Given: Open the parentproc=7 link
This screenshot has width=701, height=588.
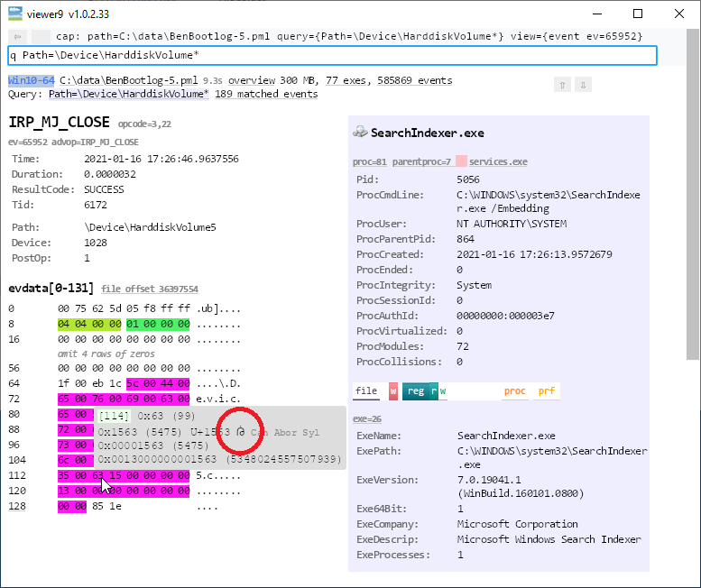Looking at the screenshot, I should [x=422, y=161].
